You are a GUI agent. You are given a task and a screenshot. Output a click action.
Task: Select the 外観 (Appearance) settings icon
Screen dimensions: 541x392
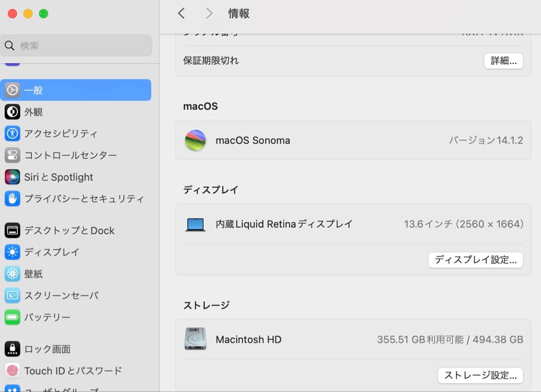12,112
